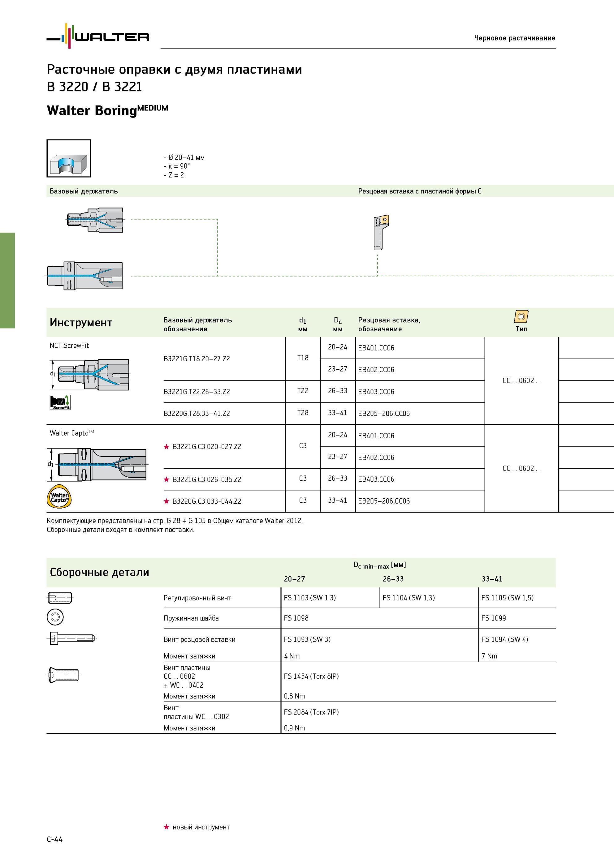Screen dimensions: 614x868
Task: Click the C-44 page number
Action: tap(55, 839)
